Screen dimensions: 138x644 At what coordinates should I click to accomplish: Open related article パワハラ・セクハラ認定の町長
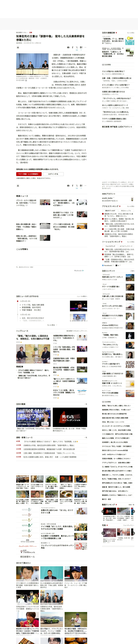[x=26, y=203]
